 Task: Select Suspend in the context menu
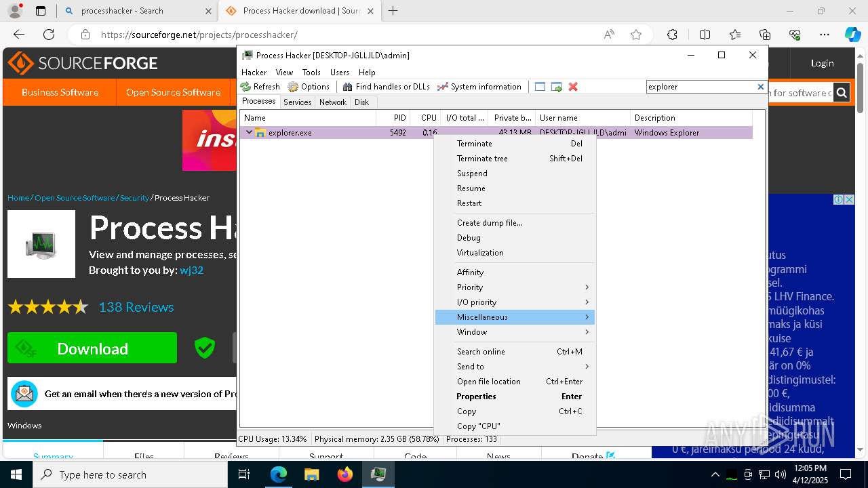pos(515,174)
